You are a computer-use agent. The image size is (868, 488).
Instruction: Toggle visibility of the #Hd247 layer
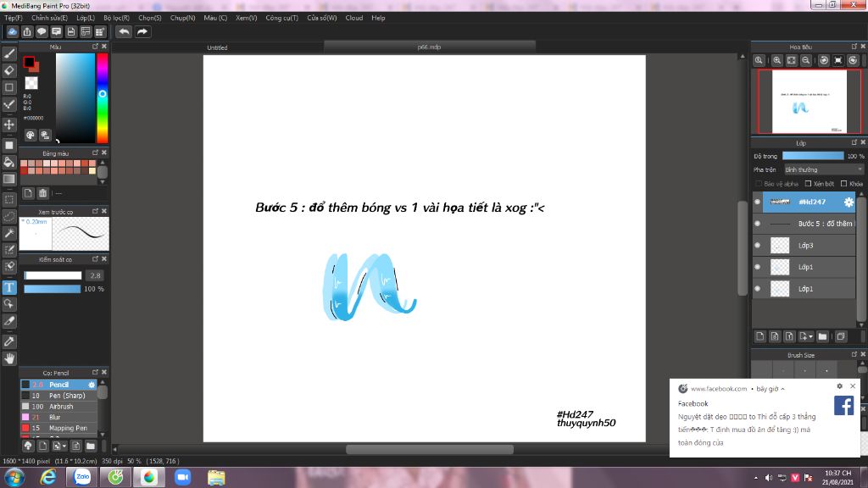(x=757, y=202)
